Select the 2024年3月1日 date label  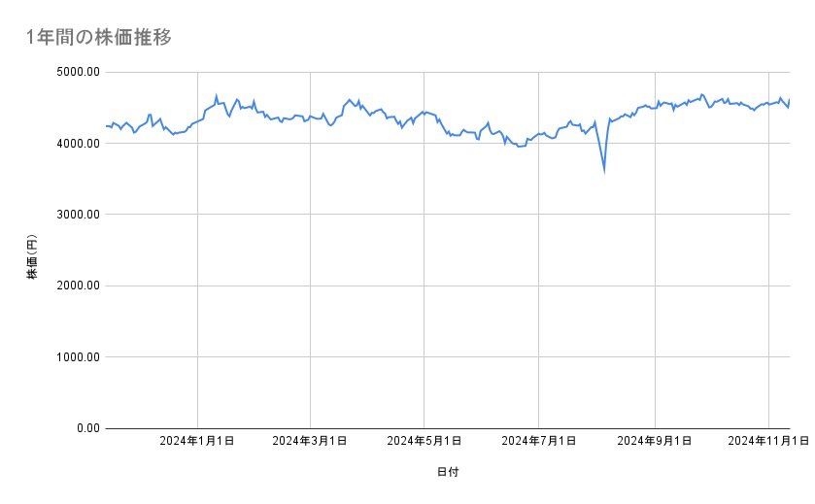click(311, 442)
